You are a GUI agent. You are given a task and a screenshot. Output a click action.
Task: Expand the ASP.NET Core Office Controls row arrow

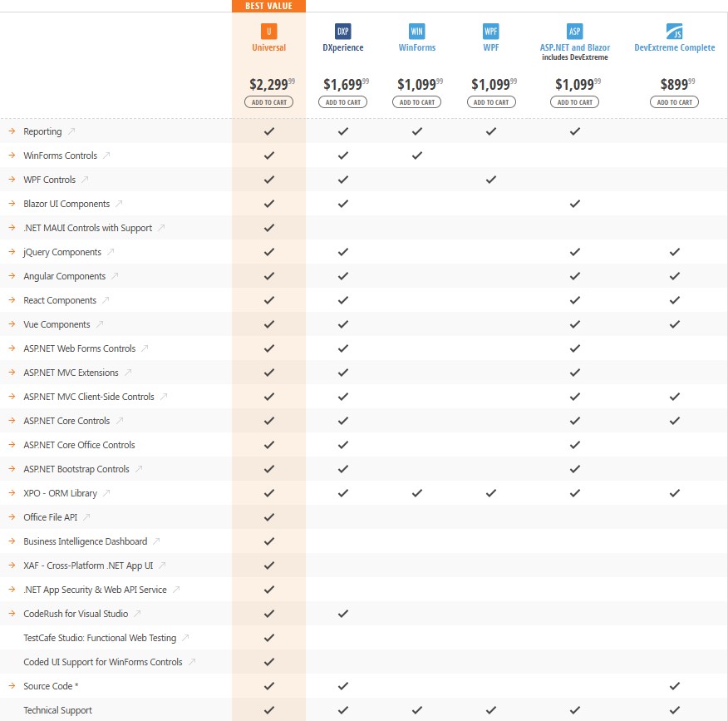tap(12, 445)
